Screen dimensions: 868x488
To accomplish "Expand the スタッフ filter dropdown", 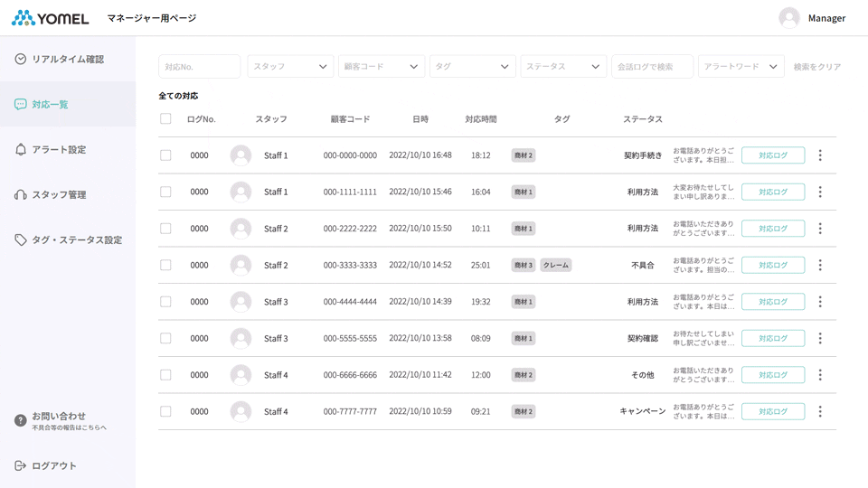I will click(290, 66).
